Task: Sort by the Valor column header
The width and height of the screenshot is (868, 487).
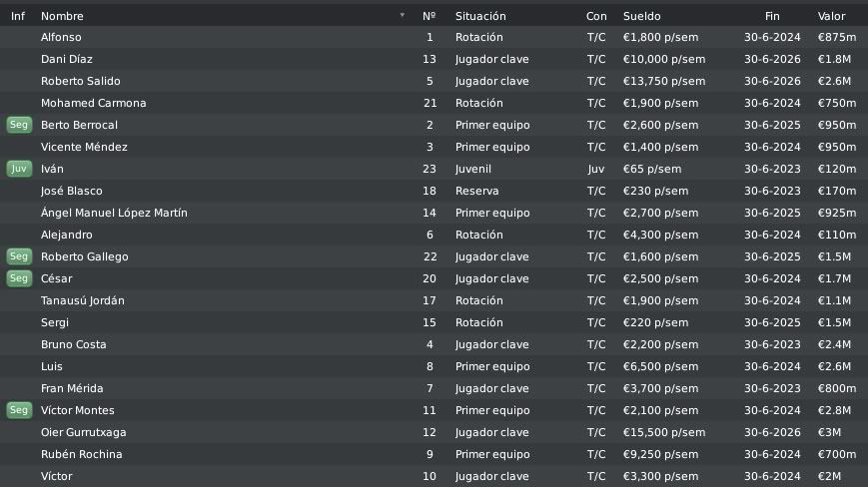Action: [831, 16]
